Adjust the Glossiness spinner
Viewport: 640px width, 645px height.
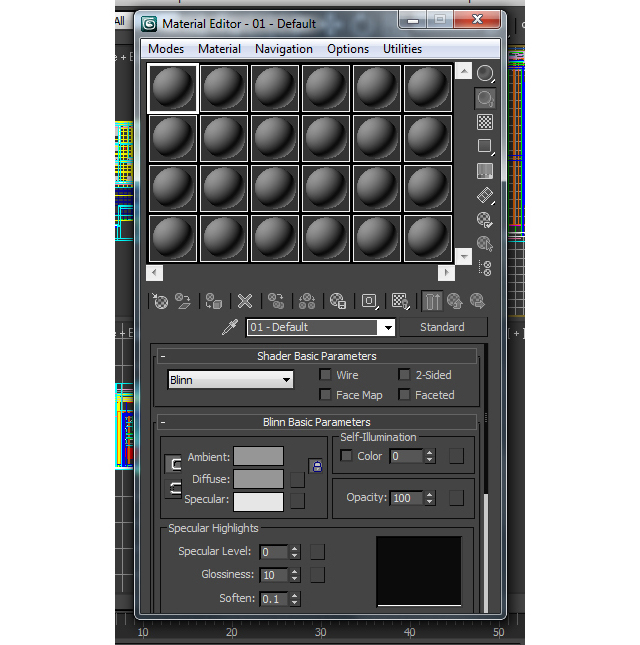[x=294, y=575]
